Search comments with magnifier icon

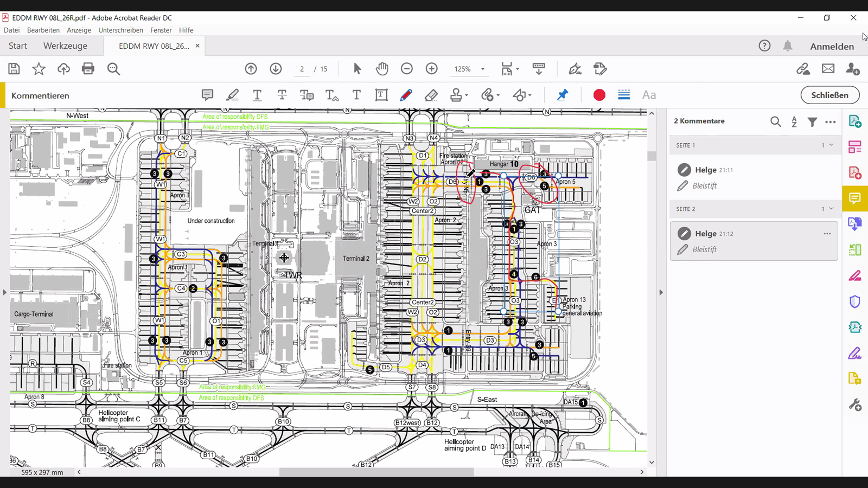(775, 122)
